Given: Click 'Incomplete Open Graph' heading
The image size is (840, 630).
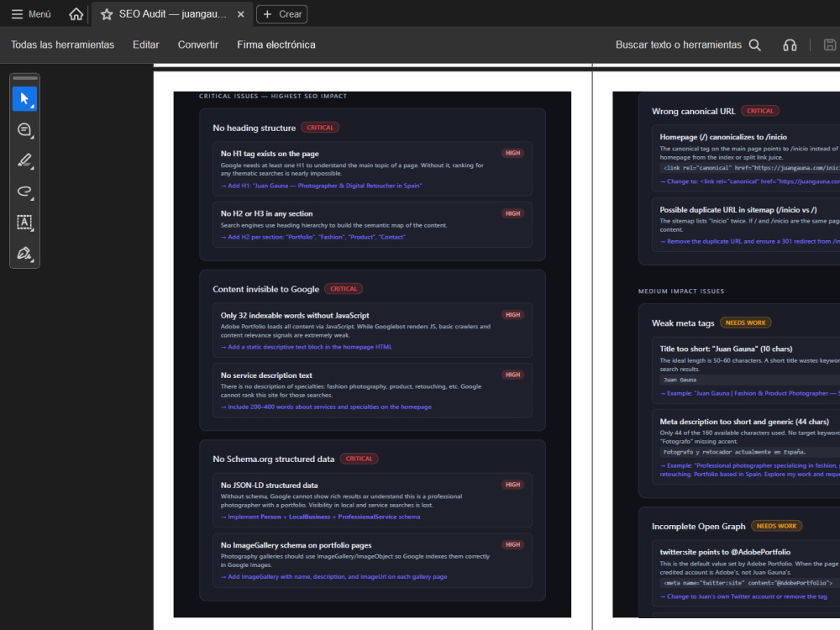Looking at the screenshot, I should (699, 527).
